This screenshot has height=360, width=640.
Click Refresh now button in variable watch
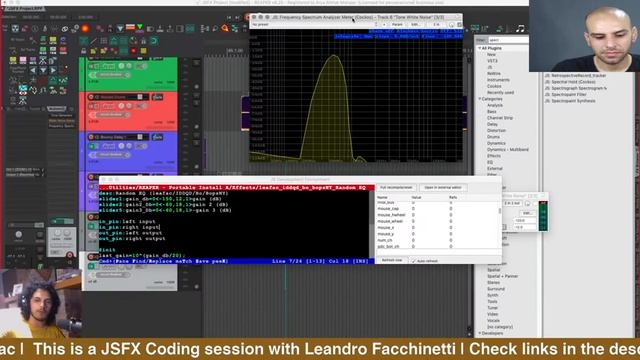pyautogui.click(x=392, y=260)
